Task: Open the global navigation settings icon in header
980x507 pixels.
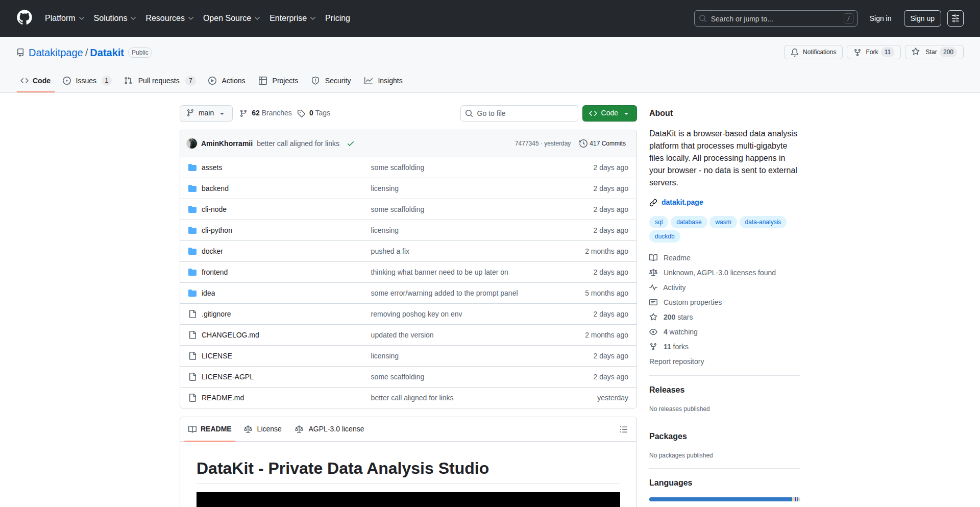Action: 955,18
